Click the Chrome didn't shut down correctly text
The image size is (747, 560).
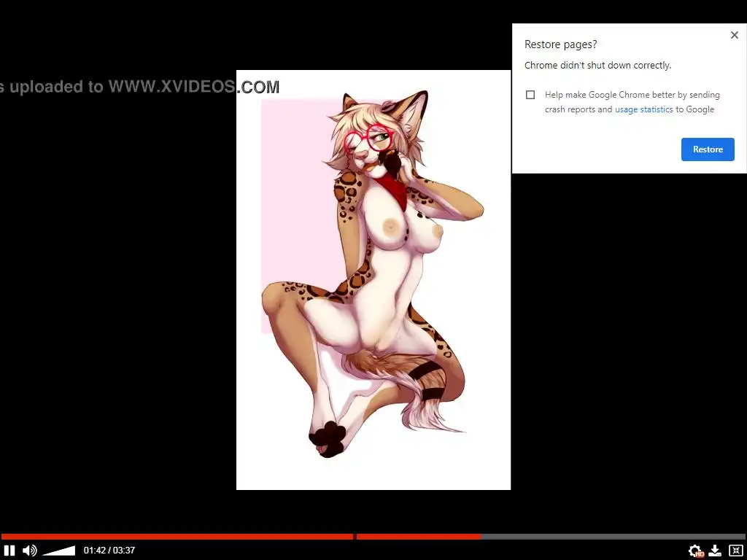tap(597, 65)
